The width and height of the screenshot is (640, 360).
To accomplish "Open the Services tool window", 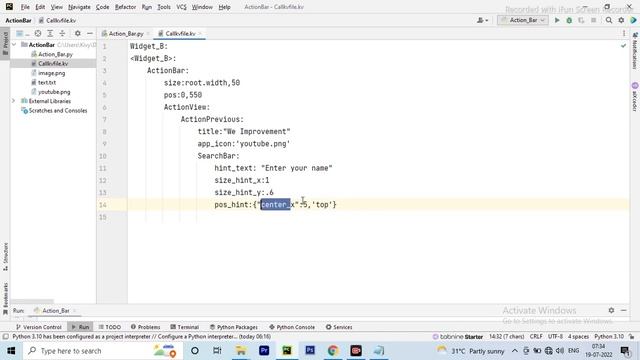I will click(339, 327).
